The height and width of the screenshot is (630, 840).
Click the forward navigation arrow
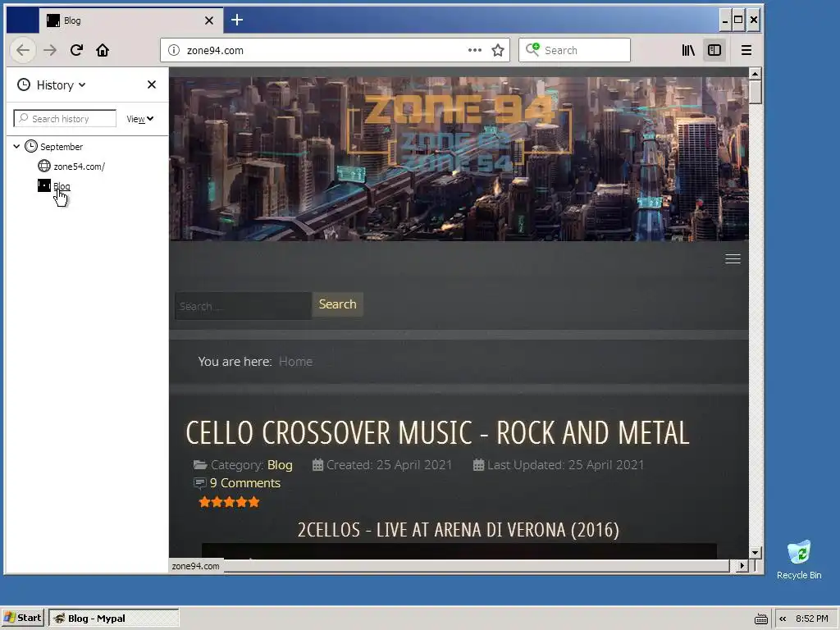50,50
